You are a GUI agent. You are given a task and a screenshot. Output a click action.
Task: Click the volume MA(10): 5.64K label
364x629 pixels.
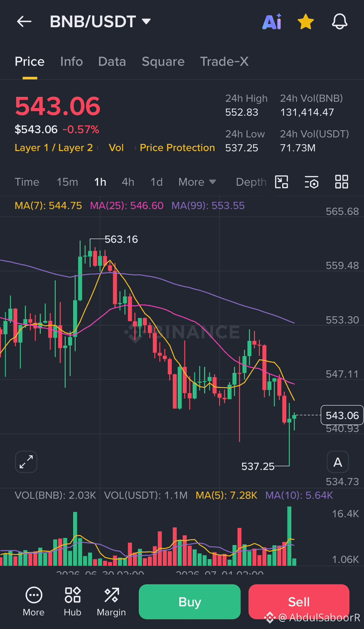click(x=299, y=495)
